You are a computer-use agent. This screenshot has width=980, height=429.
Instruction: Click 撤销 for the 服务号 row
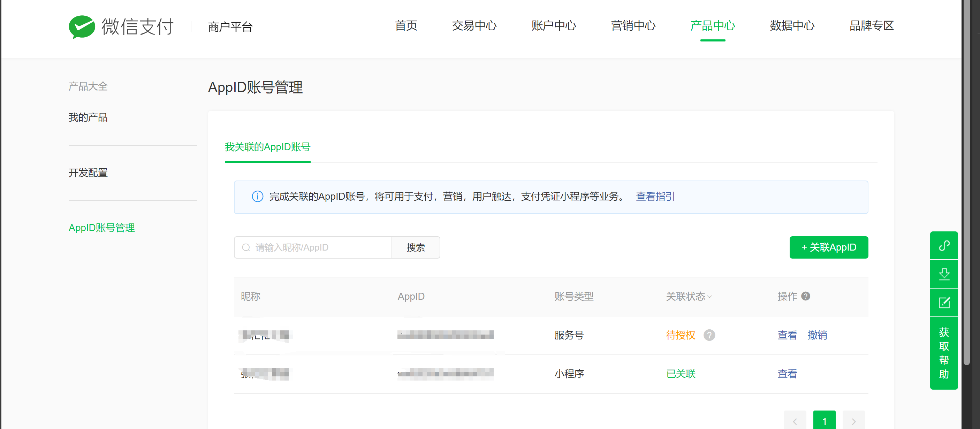pyautogui.click(x=817, y=335)
